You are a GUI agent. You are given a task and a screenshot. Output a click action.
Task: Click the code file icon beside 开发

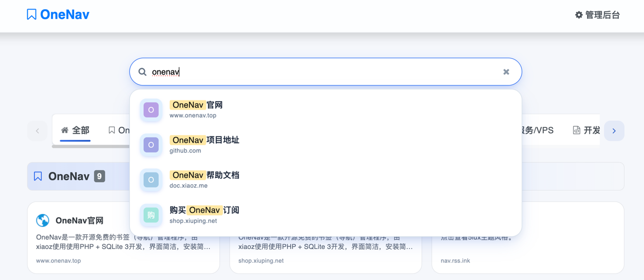tap(576, 130)
